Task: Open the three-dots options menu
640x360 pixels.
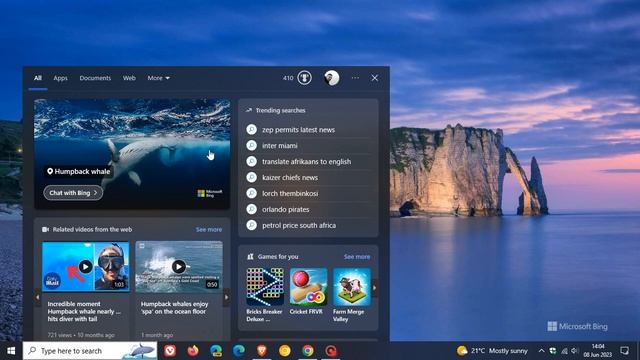Action: (356, 78)
